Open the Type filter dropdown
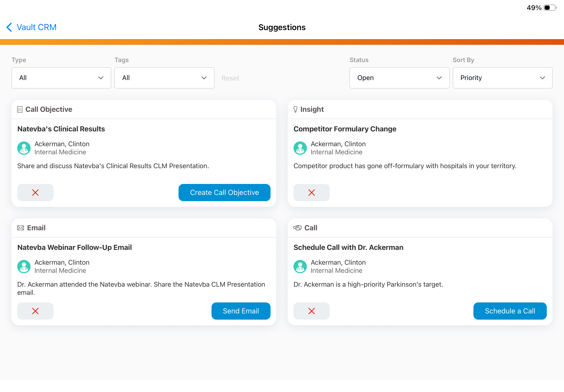The height and width of the screenshot is (392, 564). (x=61, y=78)
